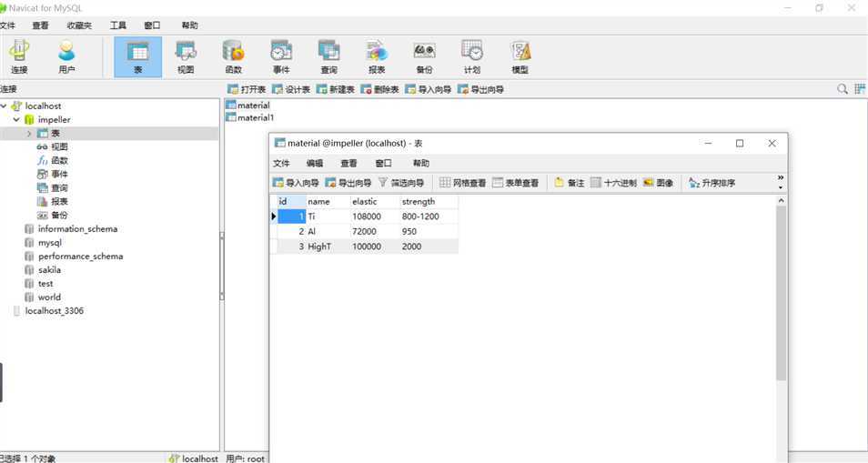Select the material table in object list
The width and height of the screenshot is (868, 463).
pos(248,106)
